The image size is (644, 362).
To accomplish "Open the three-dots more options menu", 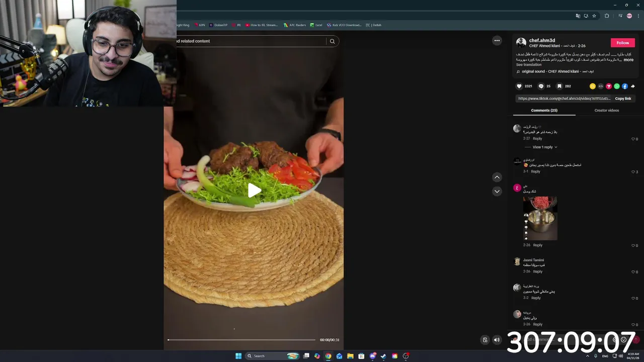I will click(x=497, y=41).
